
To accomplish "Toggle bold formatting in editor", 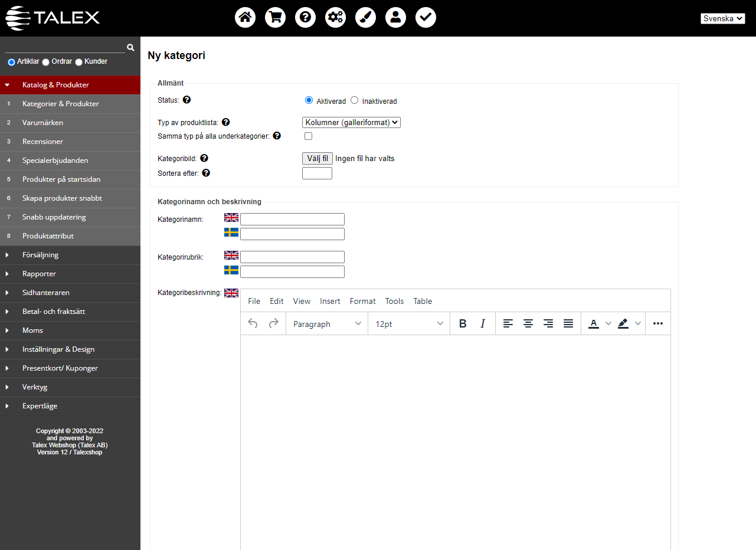I will 463,323.
